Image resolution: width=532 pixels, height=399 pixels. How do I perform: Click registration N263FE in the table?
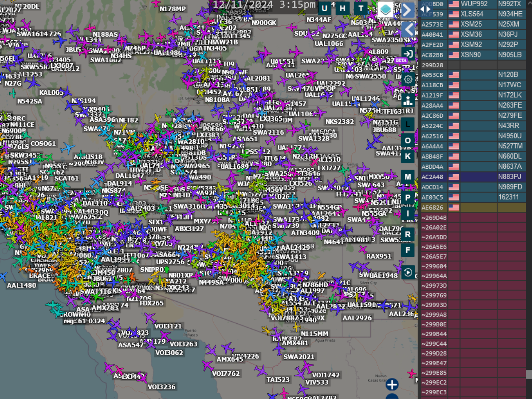[x=510, y=105]
